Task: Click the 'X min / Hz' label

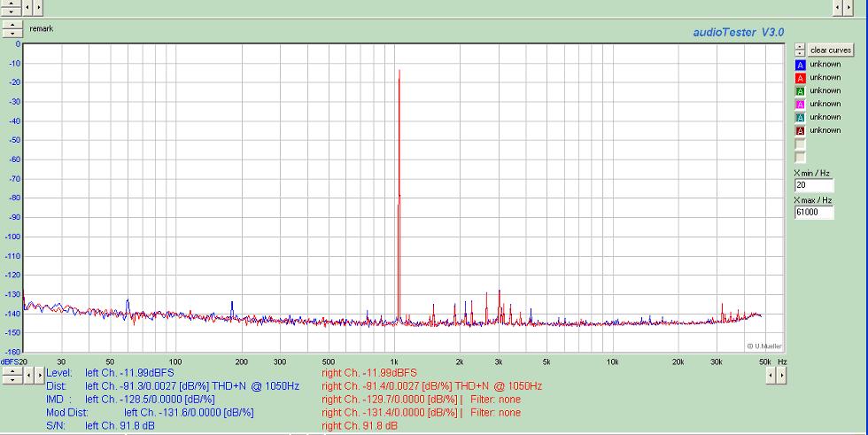Action: coord(812,174)
